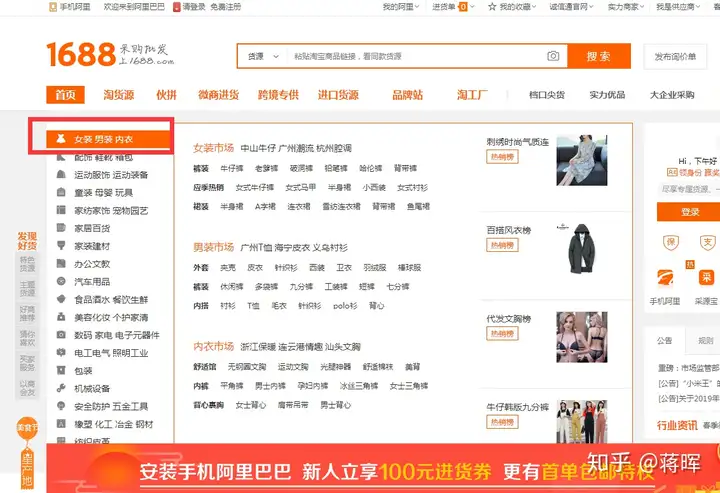Open the 货源 search type dropdown

[263, 56]
